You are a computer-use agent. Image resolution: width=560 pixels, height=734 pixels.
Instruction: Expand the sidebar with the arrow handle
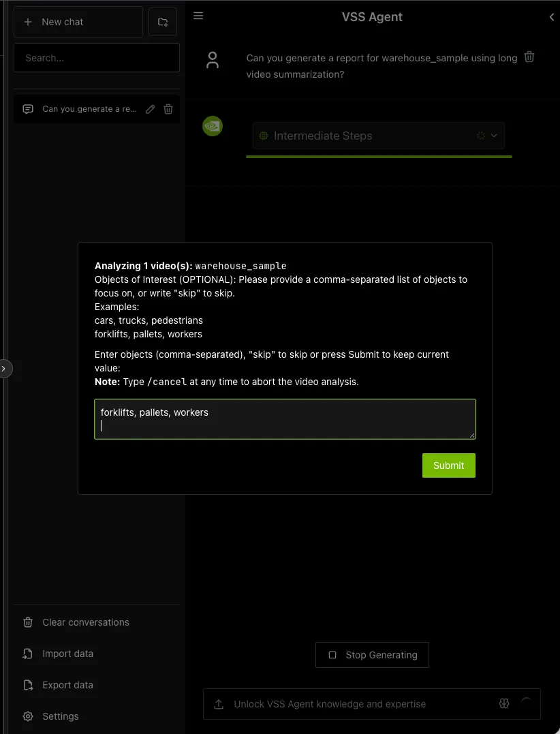pos(3,369)
